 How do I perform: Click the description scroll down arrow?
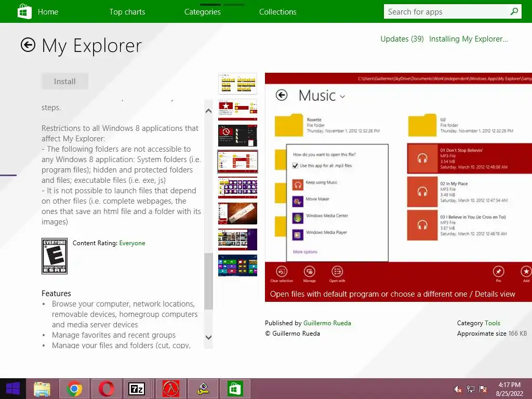(x=208, y=337)
